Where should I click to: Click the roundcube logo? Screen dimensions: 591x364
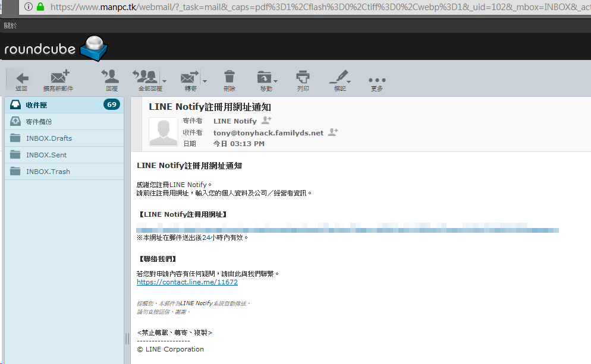56,49
